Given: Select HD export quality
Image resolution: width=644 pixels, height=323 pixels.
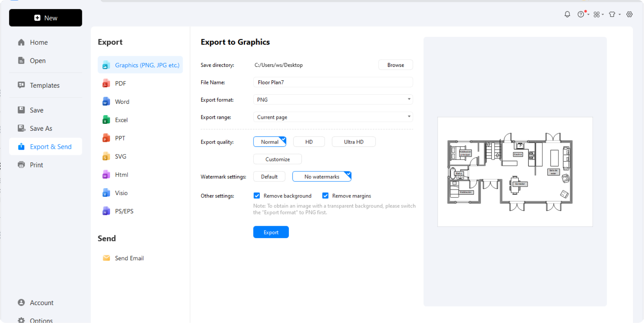Looking at the screenshot, I should pyautogui.click(x=309, y=142).
